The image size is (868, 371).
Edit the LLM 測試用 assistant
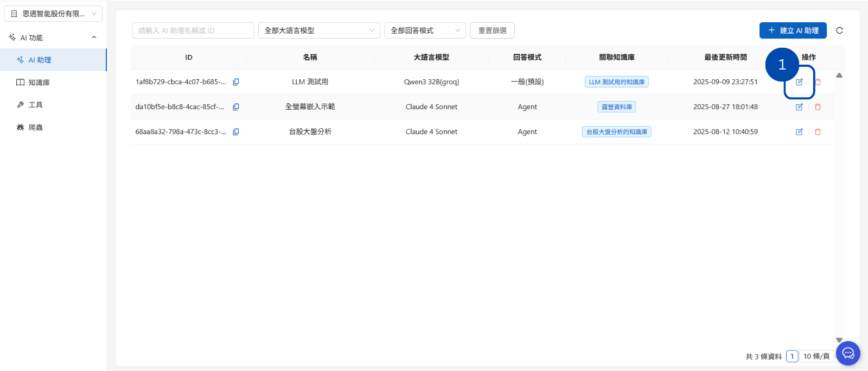tap(799, 82)
